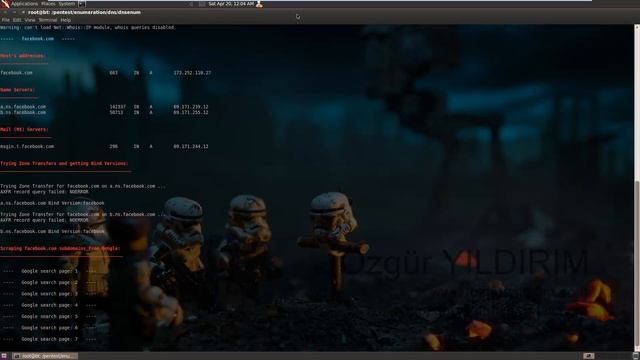
Task: Click IP address 69.171.244.12
Action: (x=191, y=146)
